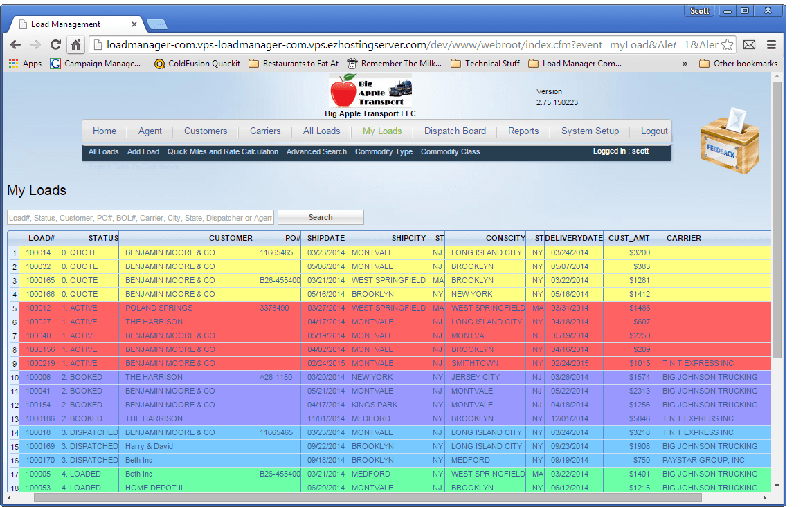Open the Chrome menu with the hamburger icon
This screenshot has height=507, width=812.
(771, 43)
